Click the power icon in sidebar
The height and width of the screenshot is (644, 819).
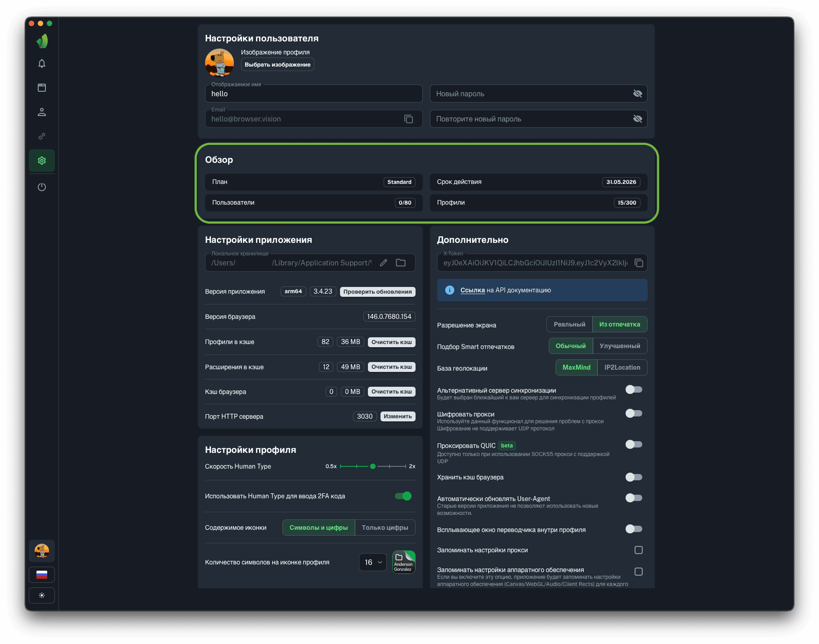(x=42, y=187)
